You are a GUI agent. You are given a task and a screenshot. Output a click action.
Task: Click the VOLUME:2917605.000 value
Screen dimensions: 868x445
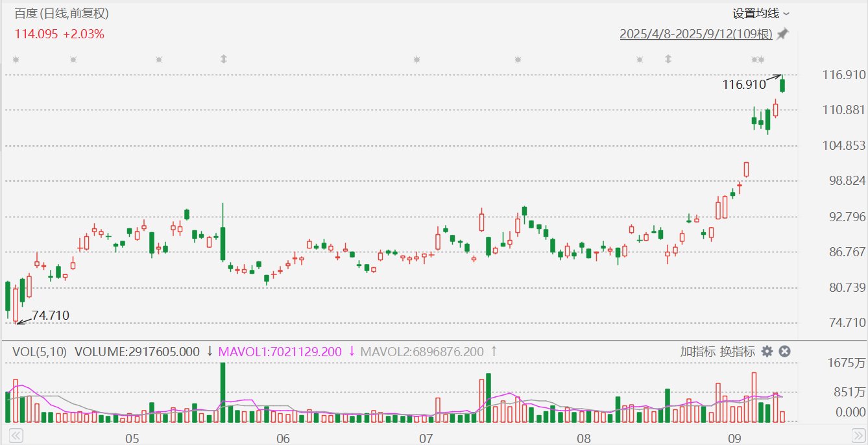coord(138,352)
